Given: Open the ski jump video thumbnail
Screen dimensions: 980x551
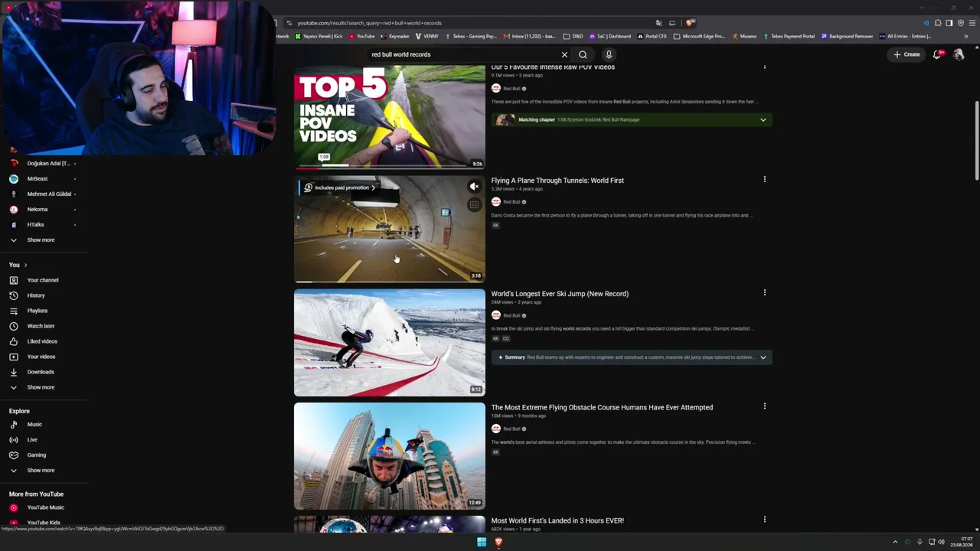Looking at the screenshot, I should [x=390, y=343].
